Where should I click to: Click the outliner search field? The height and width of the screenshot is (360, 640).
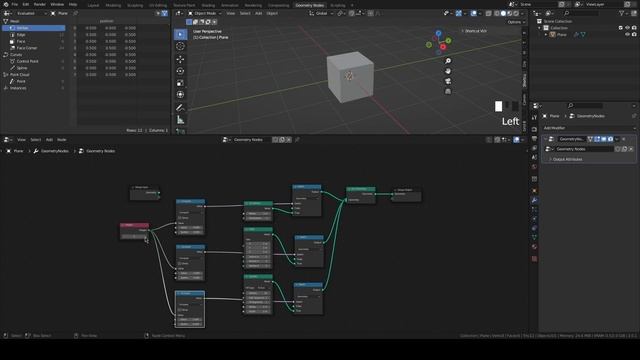click(580, 13)
